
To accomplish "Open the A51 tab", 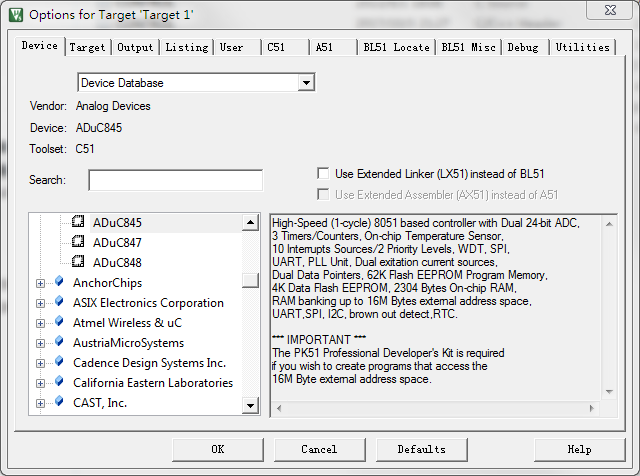I will [x=333, y=47].
